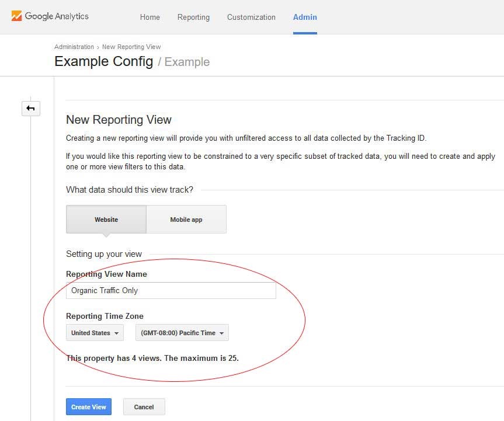Image resolution: width=504 pixels, height=421 pixels.
Task: Click the Google Analytics logo
Action: click(50, 16)
